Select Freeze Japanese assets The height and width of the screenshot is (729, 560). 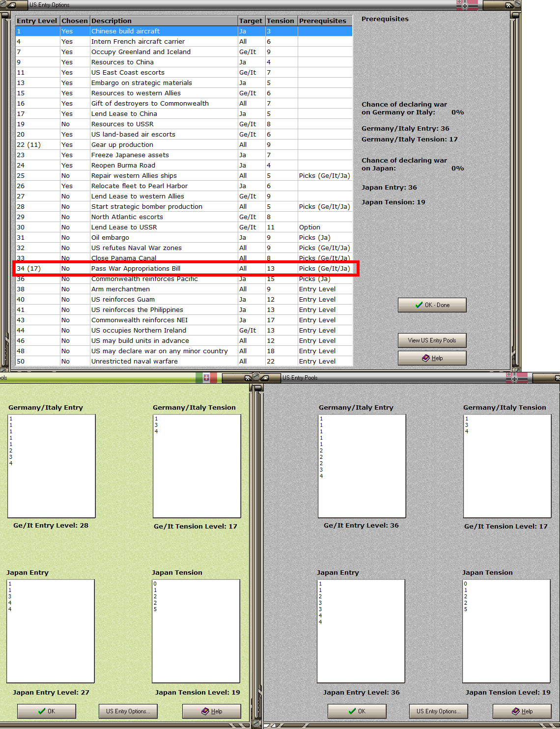(184, 155)
